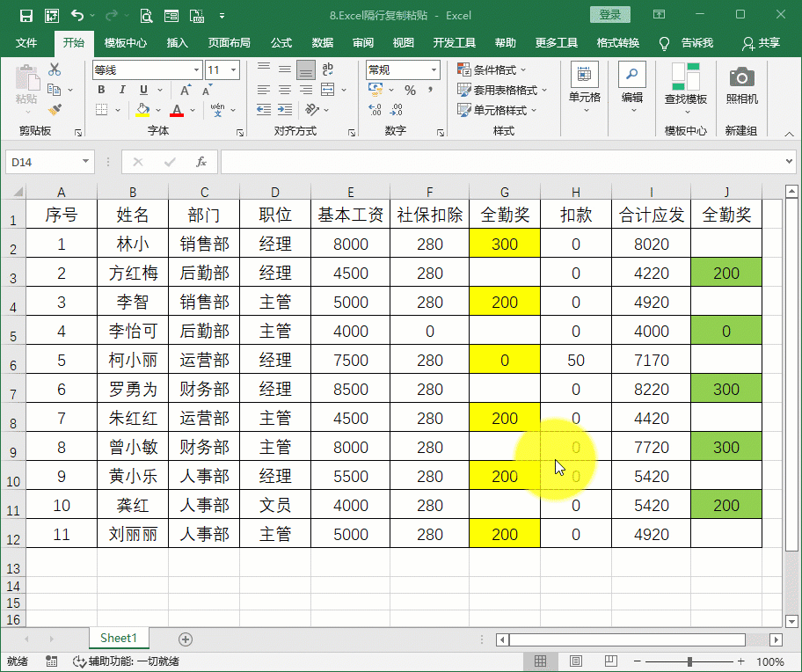Viewport: 802px width, 672px height.
Task: Open 单元格样式 cell styles menu
Action: (x=497, y=110)
